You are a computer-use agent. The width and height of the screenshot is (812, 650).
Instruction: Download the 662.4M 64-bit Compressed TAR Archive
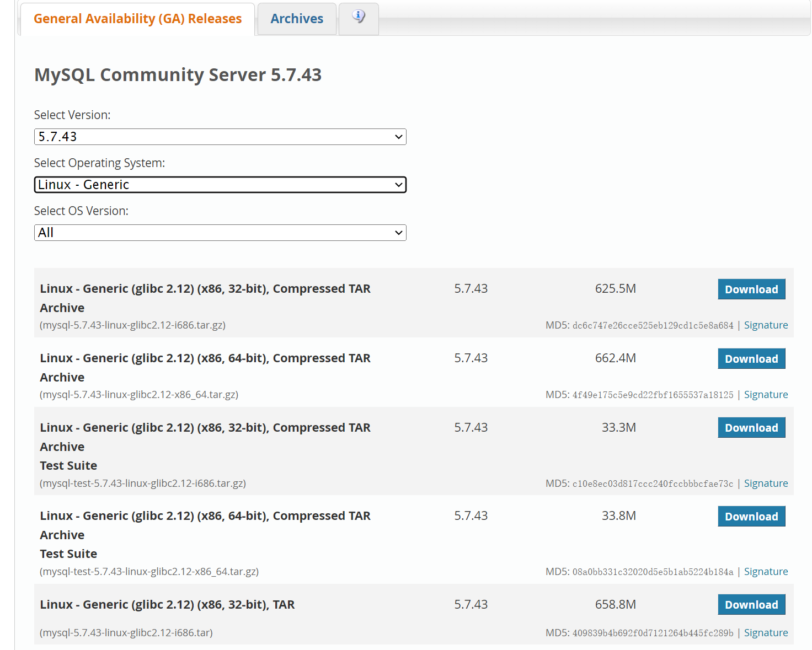(751, 359)
